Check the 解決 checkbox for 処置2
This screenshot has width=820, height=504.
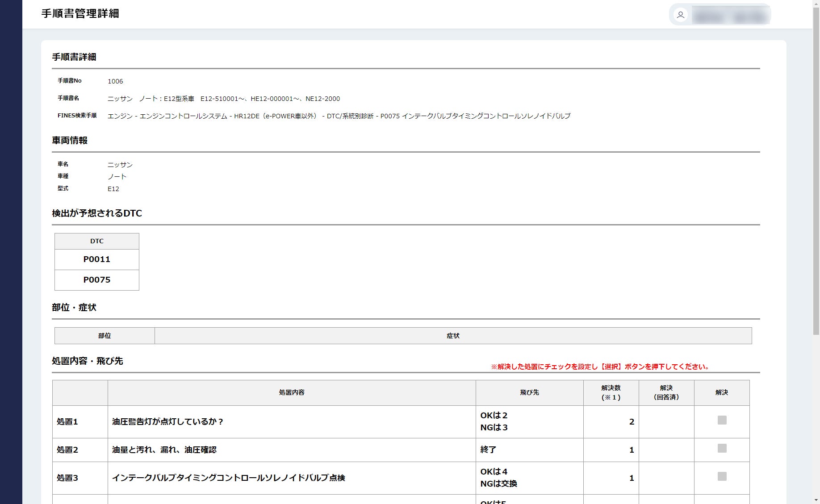pyautogui.click(x=722, y=448)
